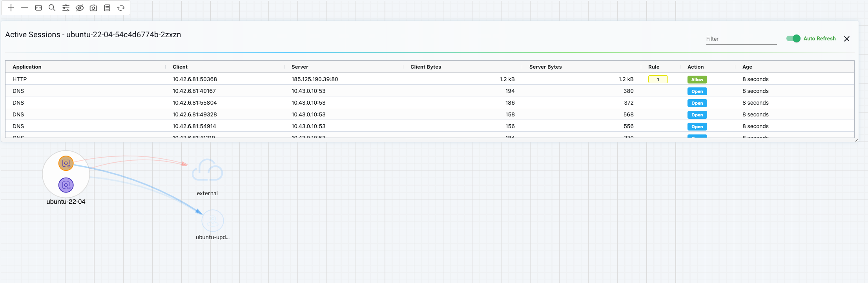Viewport: 868px width, 283px height.
Task: Click rule number 1 badge
Action: [658, 80]
